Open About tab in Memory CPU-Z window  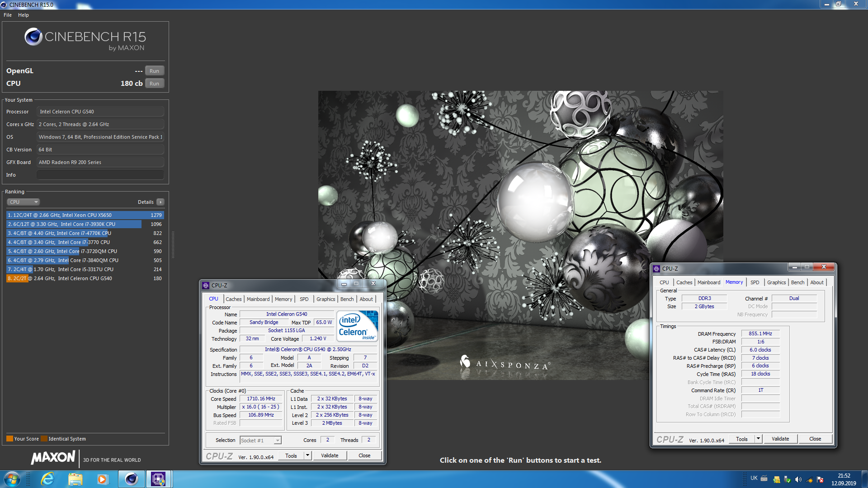[817, 282]
